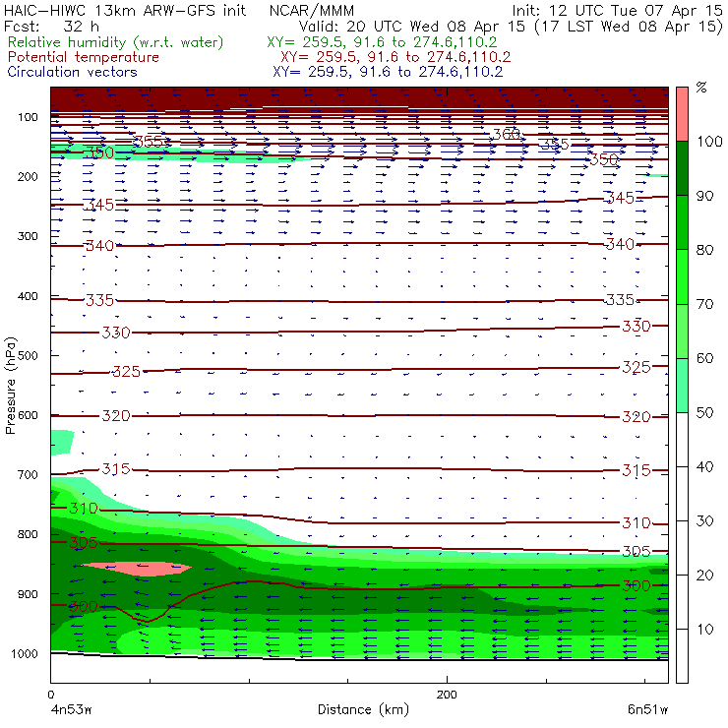Click the '30' colorbar scale label
The height and width of the screenshot is (728, 728).
tap(704, 521)
